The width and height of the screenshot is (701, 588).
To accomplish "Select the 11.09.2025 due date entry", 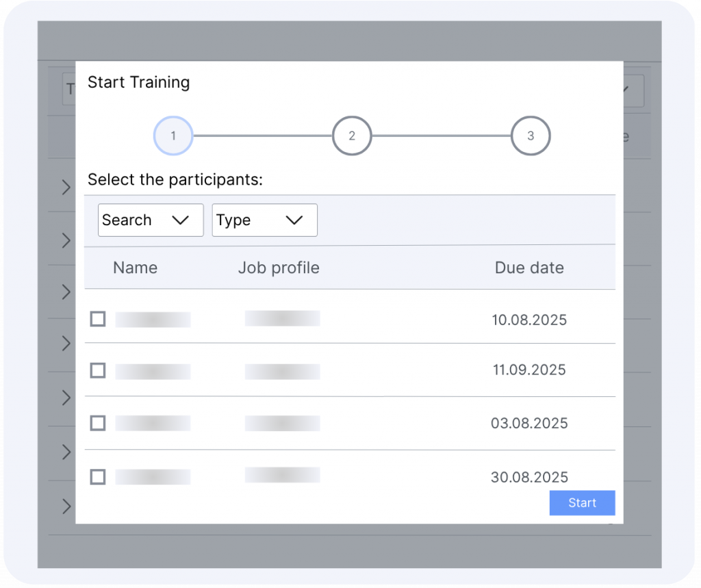I will [x=529, y=370].
